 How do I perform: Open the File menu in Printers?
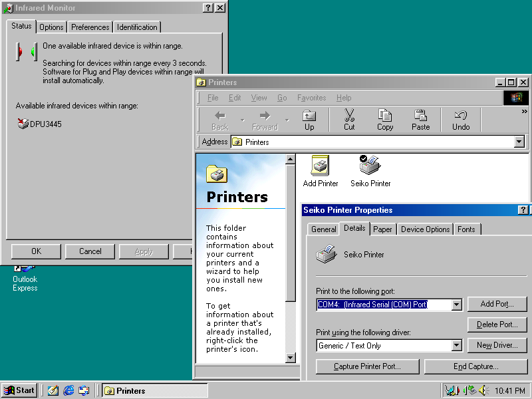[213, 98]
